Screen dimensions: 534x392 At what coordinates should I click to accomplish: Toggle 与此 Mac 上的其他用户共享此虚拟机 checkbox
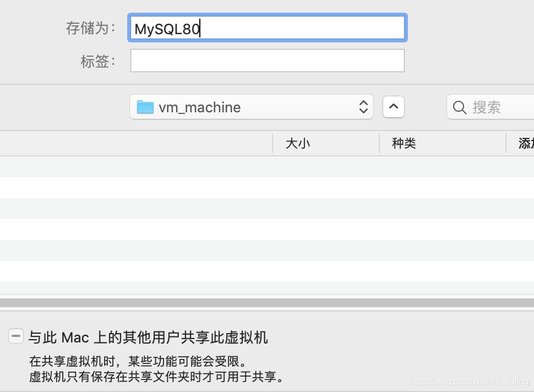tap(16, 336)
